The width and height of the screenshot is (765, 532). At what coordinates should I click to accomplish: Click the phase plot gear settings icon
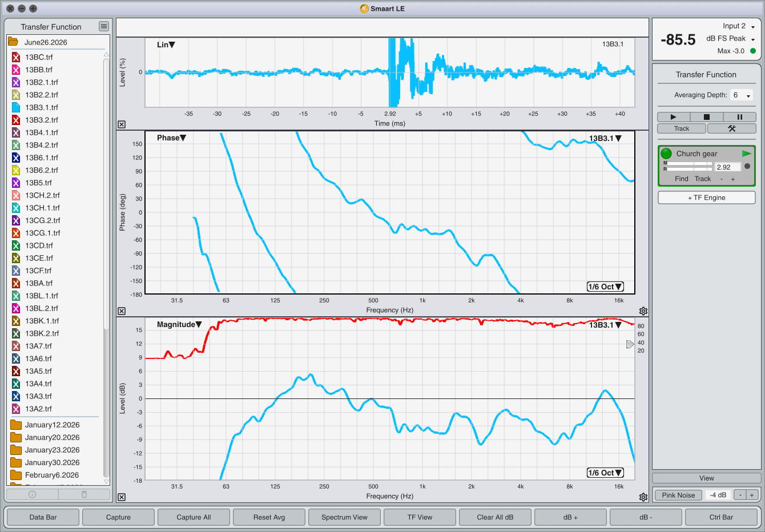coord(643,311)
